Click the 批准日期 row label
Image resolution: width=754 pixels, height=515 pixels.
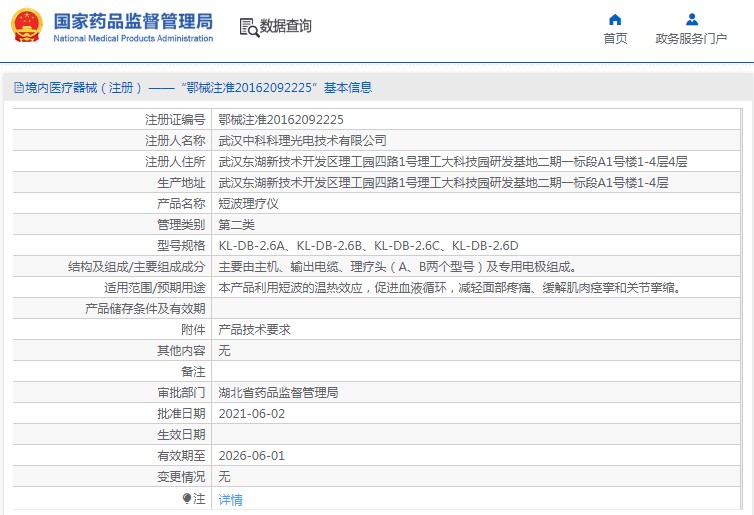click(181, 414)
